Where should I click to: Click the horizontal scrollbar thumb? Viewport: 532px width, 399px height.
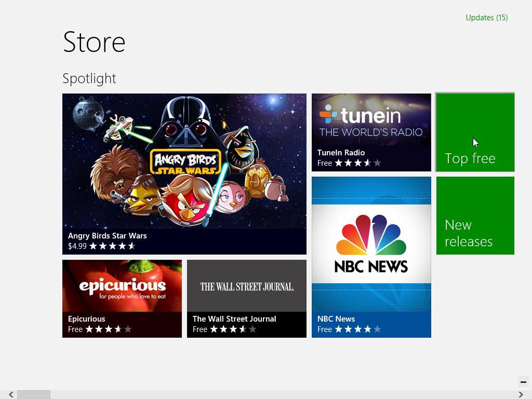(34, 395)
